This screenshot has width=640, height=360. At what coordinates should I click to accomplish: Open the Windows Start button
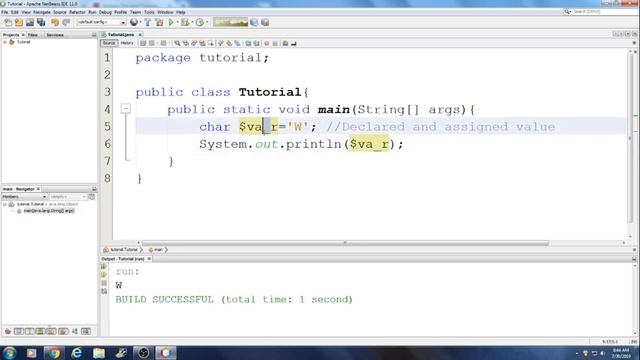click(9, 353)
